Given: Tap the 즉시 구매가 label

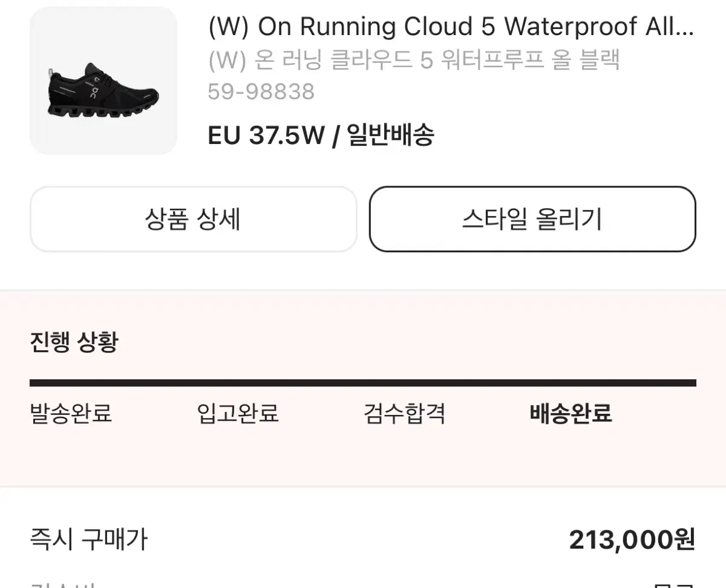Looking at the screenshot, I should [x=88, y=540].
